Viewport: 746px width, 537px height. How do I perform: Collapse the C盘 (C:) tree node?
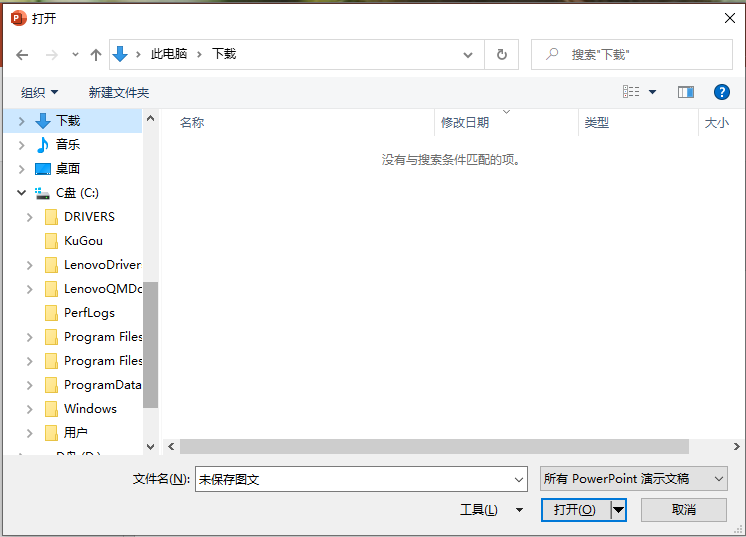[x=21, y=193]
